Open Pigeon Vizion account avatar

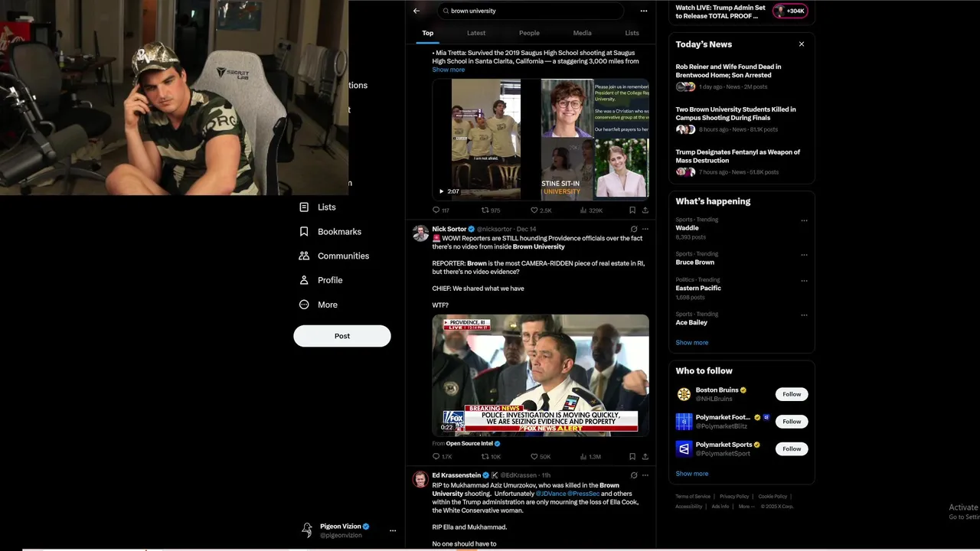307,530
